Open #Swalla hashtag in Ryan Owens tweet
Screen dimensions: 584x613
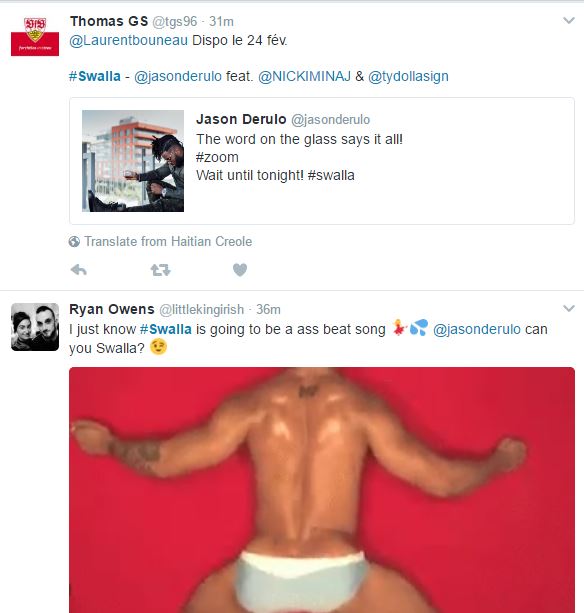click(x=166, y=329)
